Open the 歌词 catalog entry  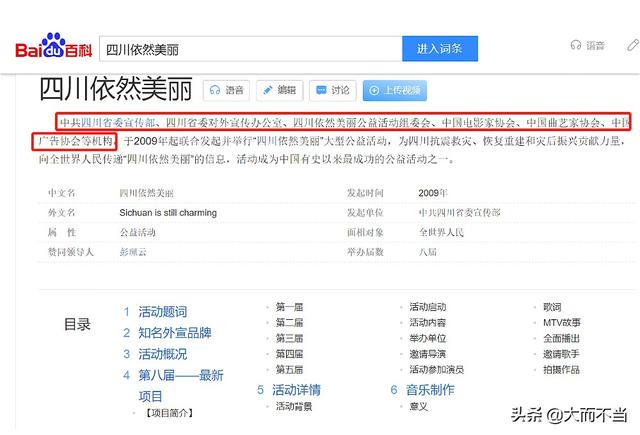tap(552, 307)
